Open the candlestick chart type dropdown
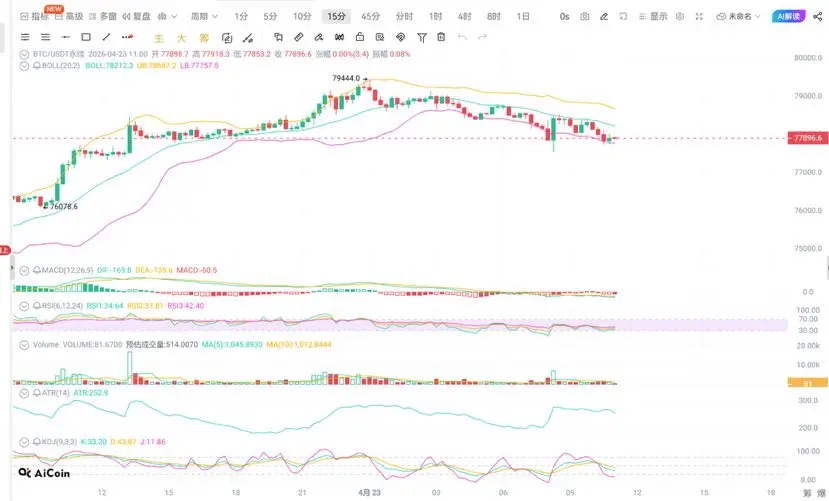 tap(168, 16)
